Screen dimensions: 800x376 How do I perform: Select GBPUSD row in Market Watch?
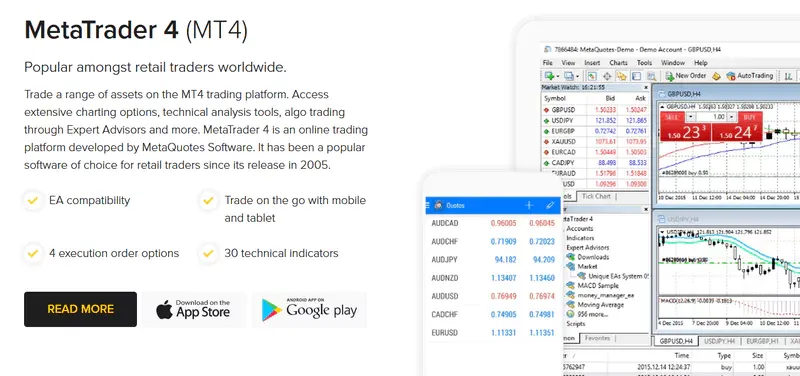pos(594,110)
